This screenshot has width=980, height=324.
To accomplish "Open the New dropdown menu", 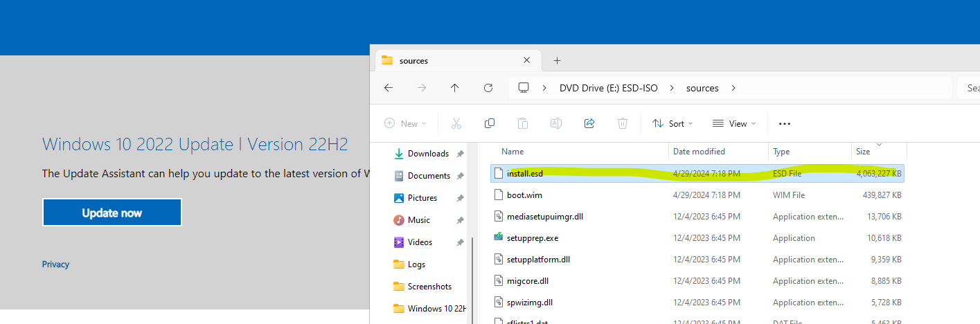I will (405, 123).
